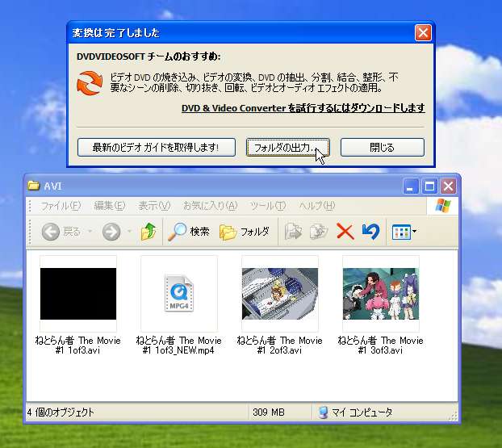Follow the DVD & Video Converter download link
Viewport: 502px width, 448px height.
click(303, 108)
